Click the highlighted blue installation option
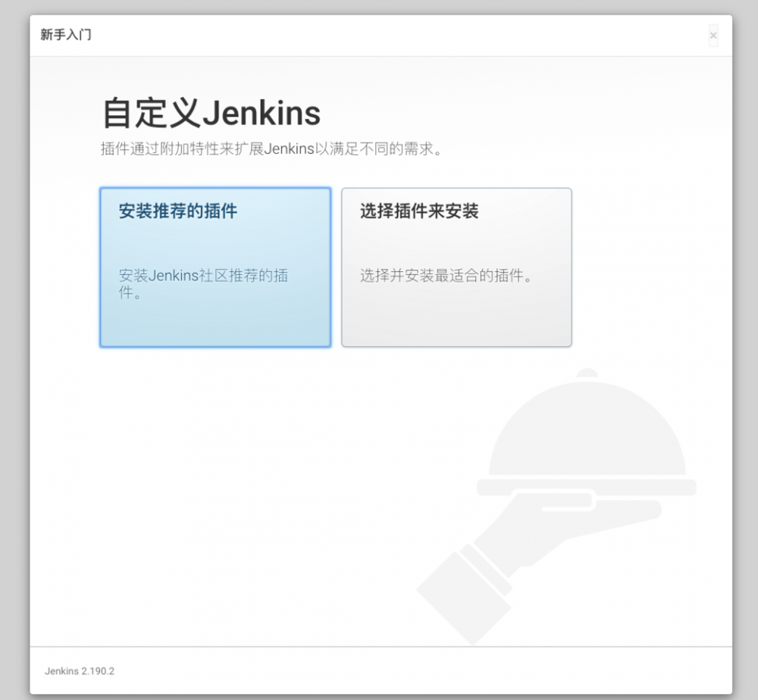Viewport: 758px width, 700px height. [215, 267]
